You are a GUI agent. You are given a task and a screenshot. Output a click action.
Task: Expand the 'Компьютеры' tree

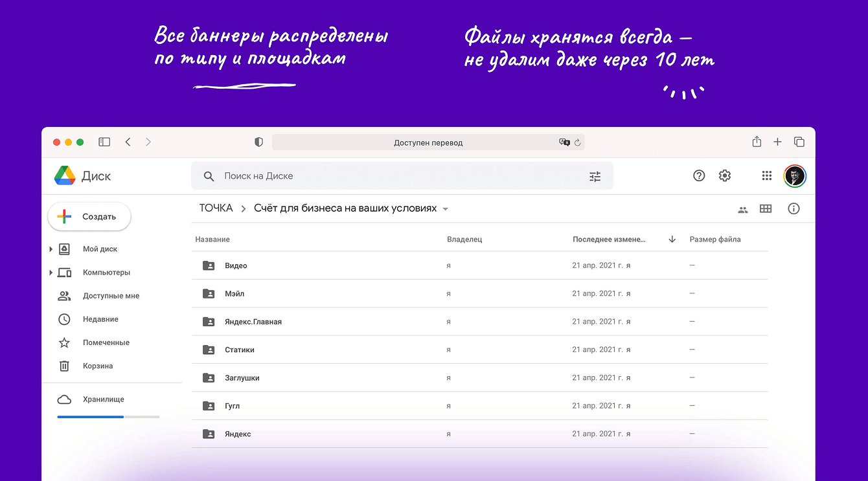(51, 273)
